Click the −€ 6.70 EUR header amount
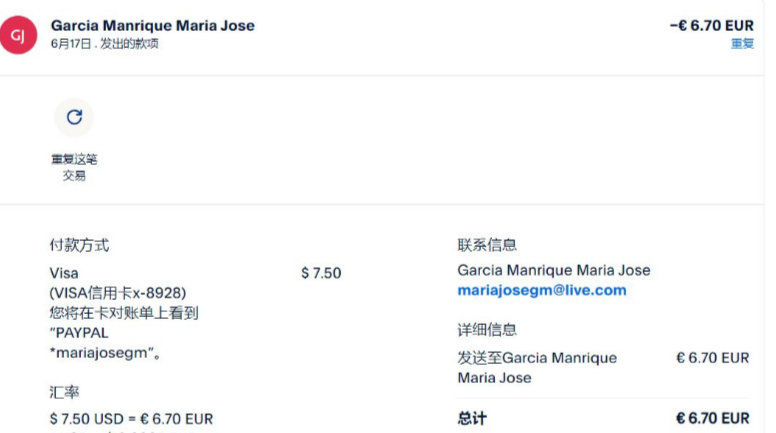 pos(711,25)
